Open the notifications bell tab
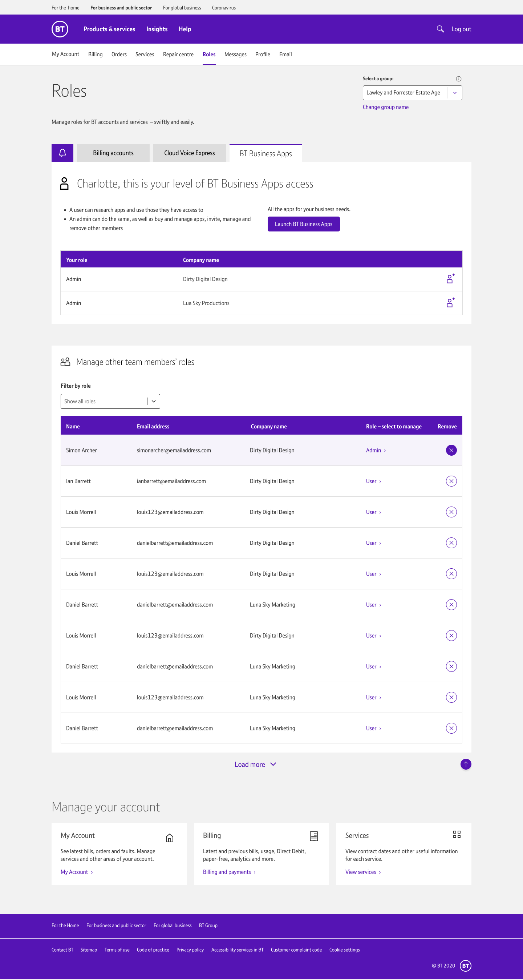This screenshot has height=980, width=523. [x=62, y=153]
